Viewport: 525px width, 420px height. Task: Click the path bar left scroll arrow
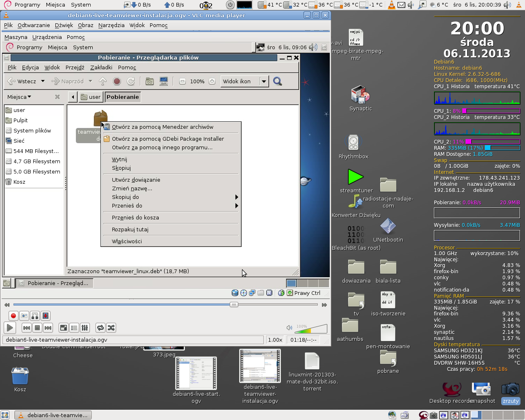(x=73, y=97)
